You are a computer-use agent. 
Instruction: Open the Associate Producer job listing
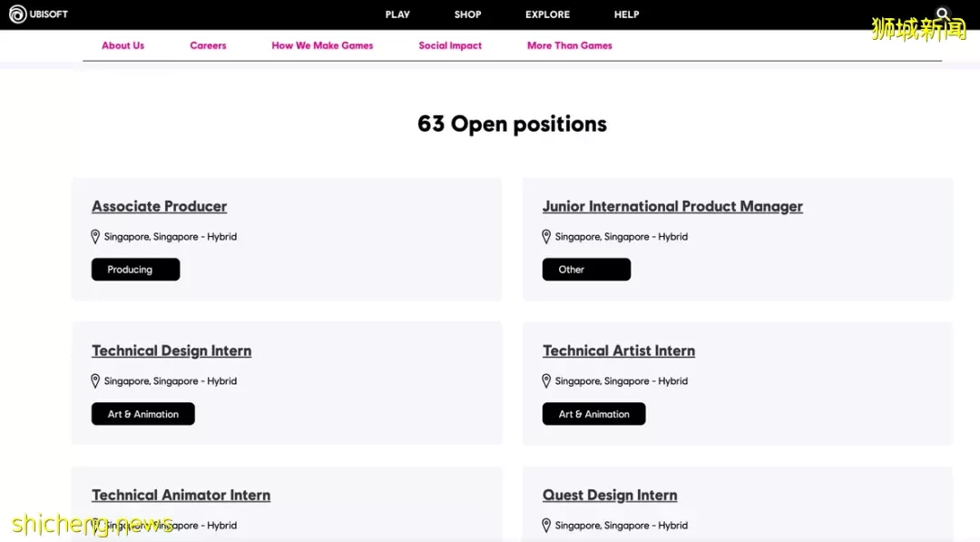click(160, 206)
